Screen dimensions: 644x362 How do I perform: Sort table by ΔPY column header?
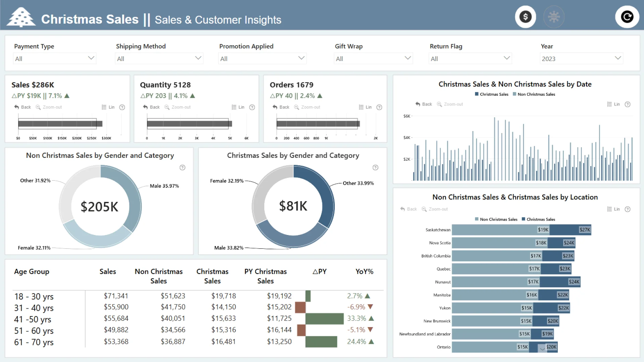coord(319,271)
